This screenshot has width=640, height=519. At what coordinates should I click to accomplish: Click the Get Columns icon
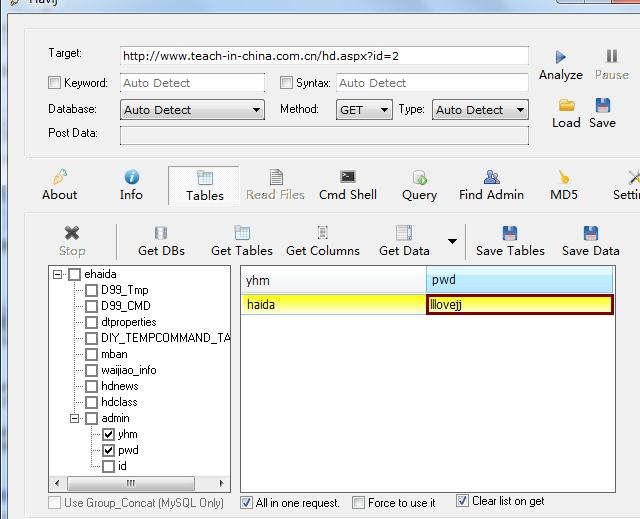click(322, 233)
